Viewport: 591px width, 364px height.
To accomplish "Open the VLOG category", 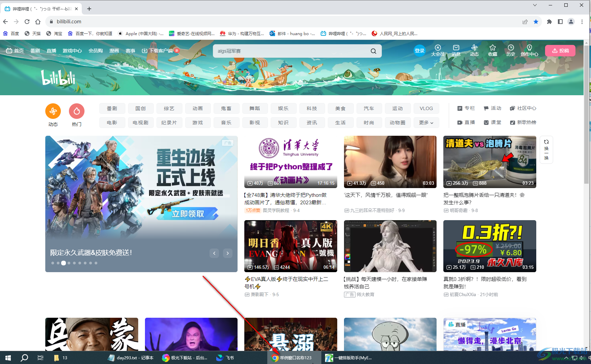I will pyautogui.click(x=426, y=108).
